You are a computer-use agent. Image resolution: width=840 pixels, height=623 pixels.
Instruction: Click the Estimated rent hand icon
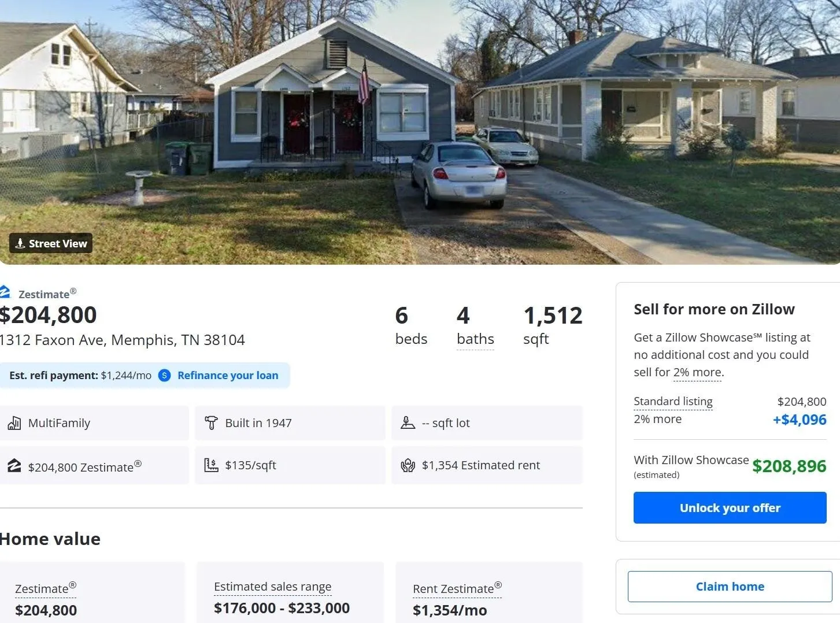pyautogui.click(x=408, y=465)
